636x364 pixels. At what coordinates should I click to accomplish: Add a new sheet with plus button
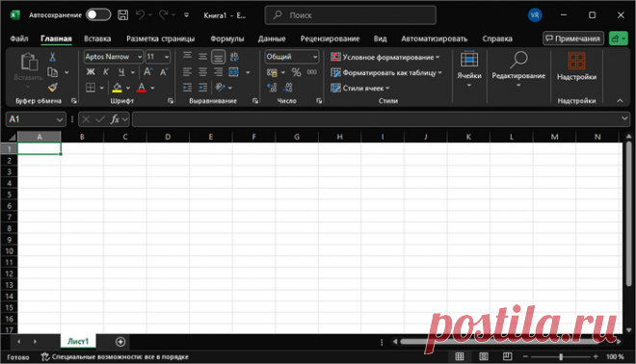pyautogui.click(x=120, y=342)
